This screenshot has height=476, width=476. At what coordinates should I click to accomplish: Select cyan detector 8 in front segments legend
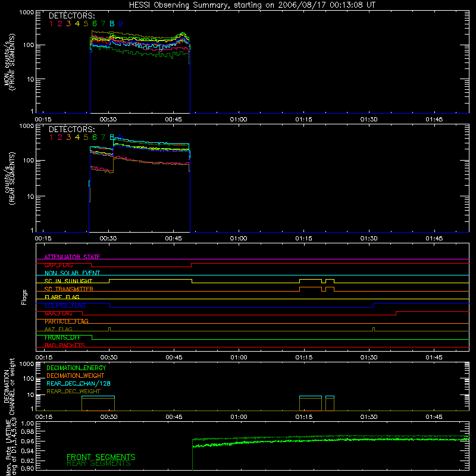(x=112, y=24)
